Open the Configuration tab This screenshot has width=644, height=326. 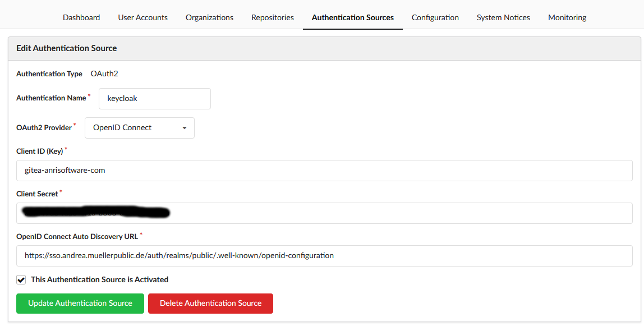(435, 17)
